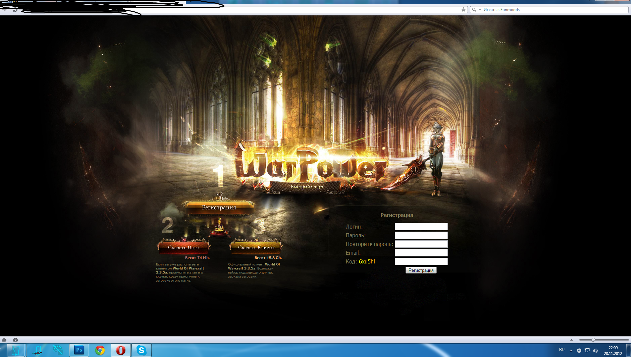
Task: Show hidden tray icons arrow
Action: (x=571, y=351)
